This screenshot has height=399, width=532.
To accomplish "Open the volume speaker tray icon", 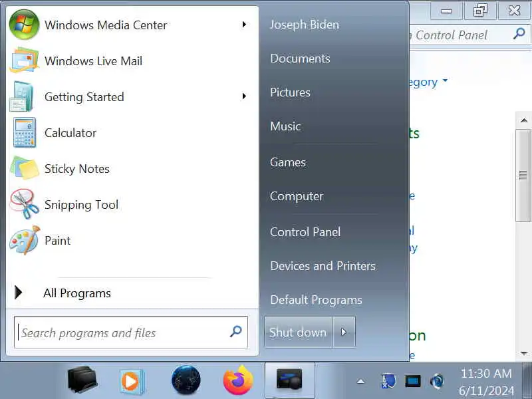I will tap(437, 381).
